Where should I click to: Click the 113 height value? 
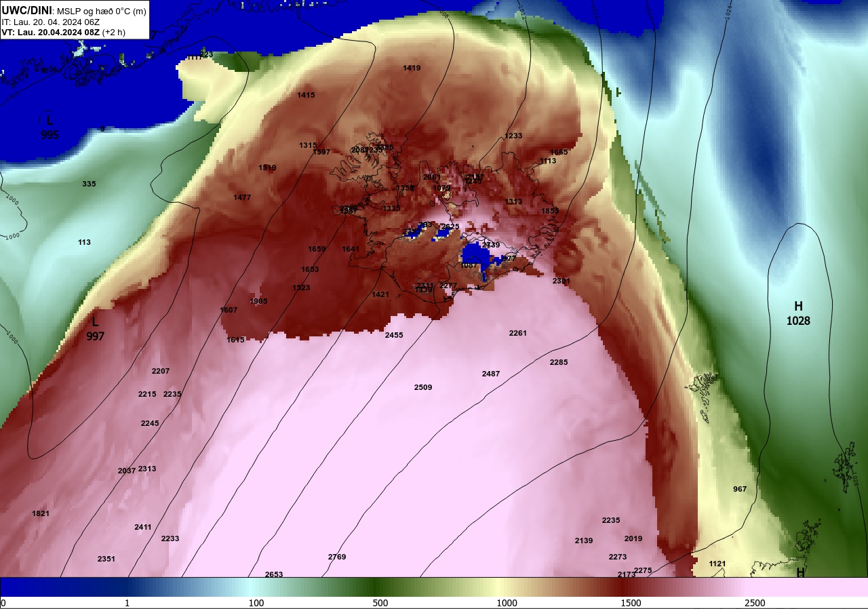point(84,242)
